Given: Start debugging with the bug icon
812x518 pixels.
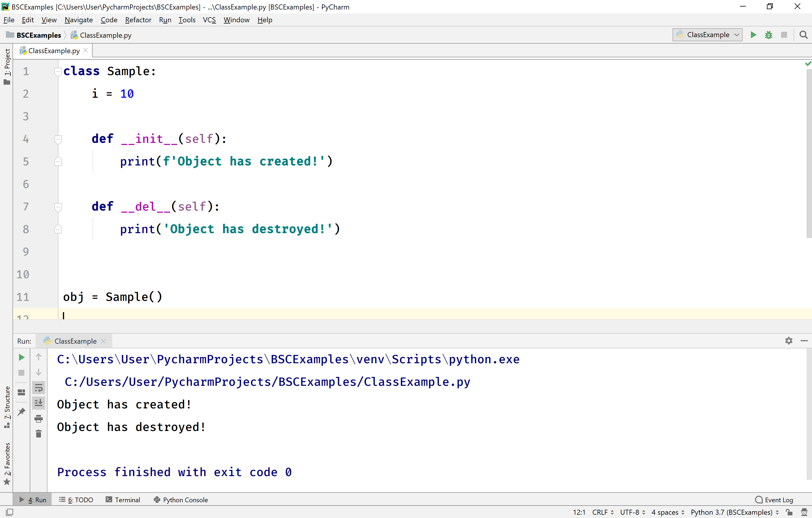Looking at the screenshot, I should 769,35.
